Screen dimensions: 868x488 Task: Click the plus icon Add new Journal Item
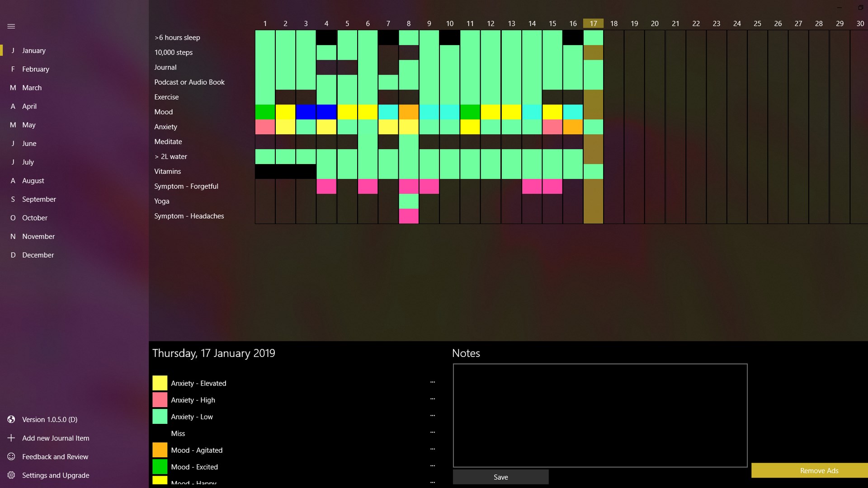11,438
